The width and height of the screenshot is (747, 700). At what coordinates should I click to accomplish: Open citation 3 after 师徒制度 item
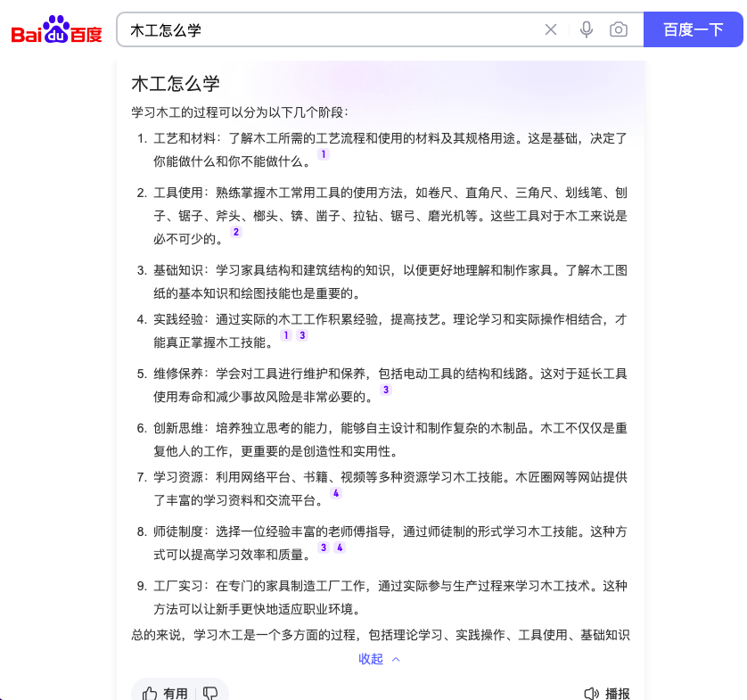pos(324,548)
